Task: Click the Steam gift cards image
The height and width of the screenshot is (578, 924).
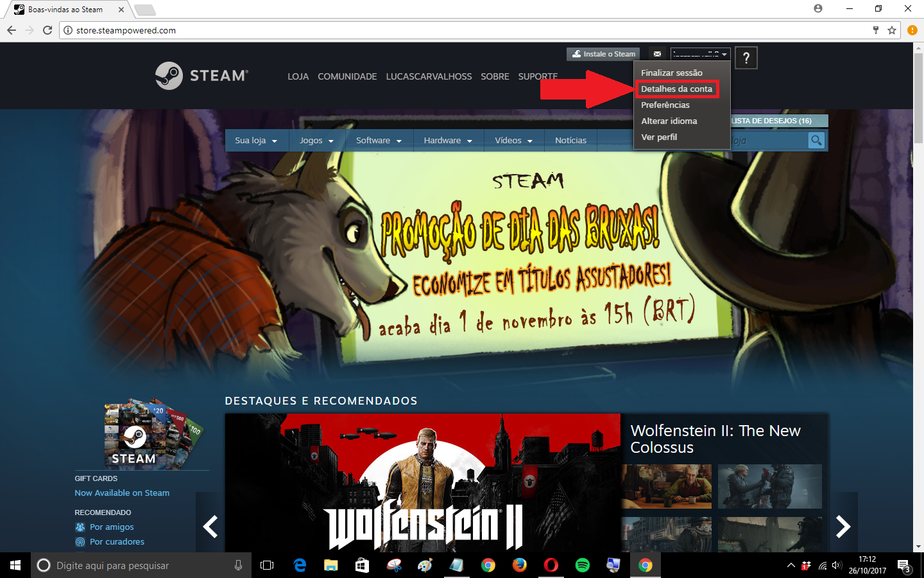Action: [153, 433]
